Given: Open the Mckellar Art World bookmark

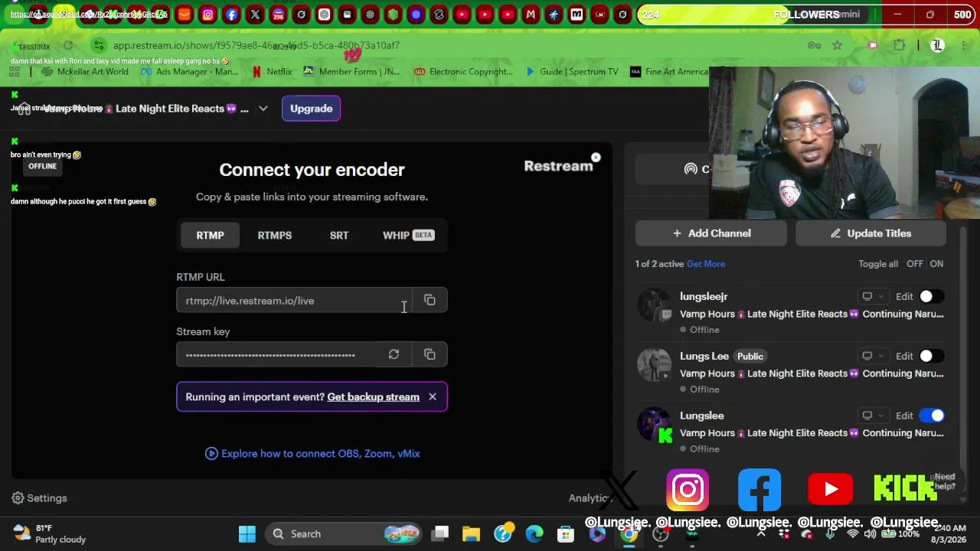Looking at the screenshot, I should [x=85, y=71].
